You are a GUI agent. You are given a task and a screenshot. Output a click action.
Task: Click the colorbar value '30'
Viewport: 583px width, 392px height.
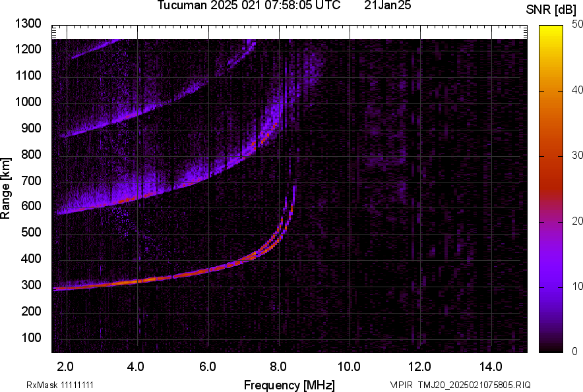(577, 155)
